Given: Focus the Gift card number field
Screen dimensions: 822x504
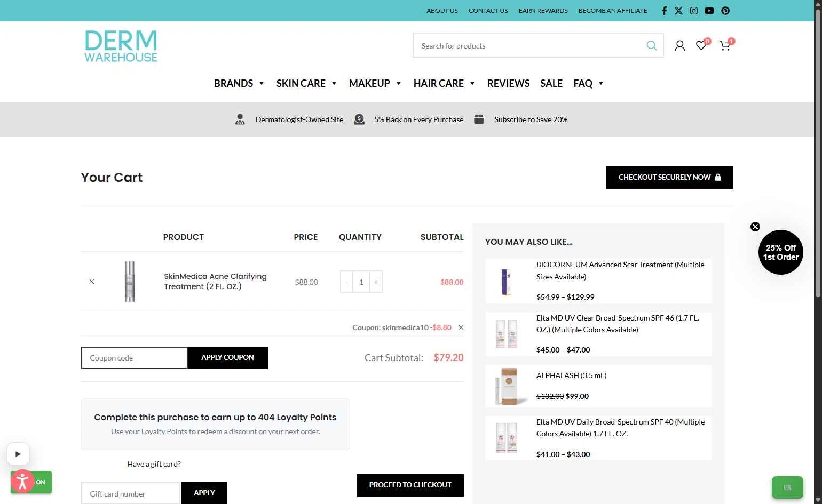Looking at the screenshot, I should point(131,493).
